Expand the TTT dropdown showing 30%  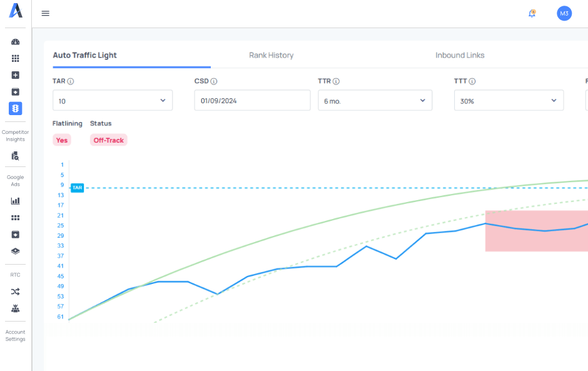click(509, 101)
